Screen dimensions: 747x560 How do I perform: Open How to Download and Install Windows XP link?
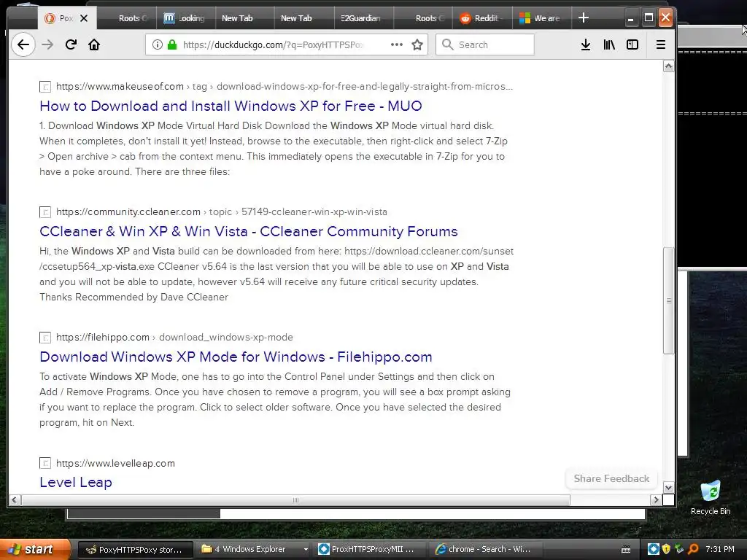coord(231,106)
